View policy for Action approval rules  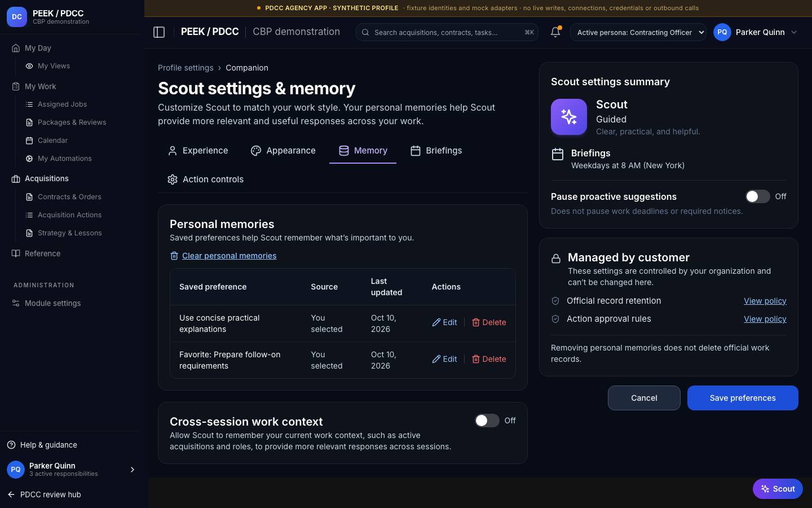pyautogui.click(x=765, y=319)
